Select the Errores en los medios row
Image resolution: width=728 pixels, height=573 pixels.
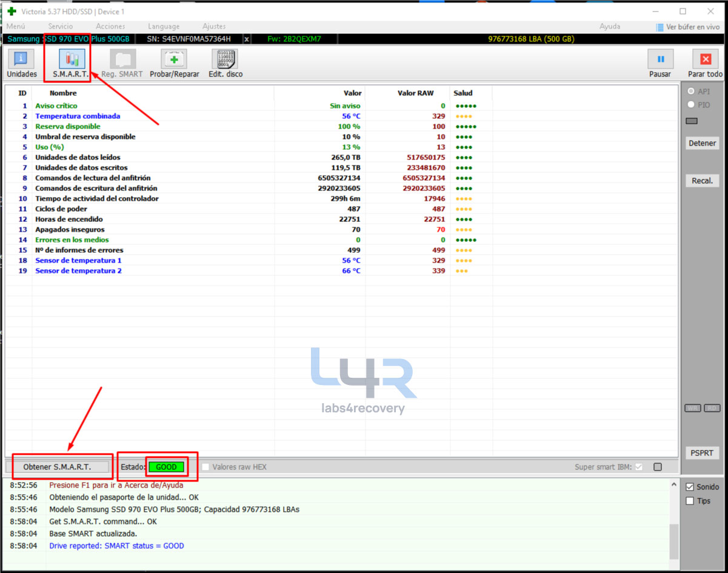tap(342, 240)
